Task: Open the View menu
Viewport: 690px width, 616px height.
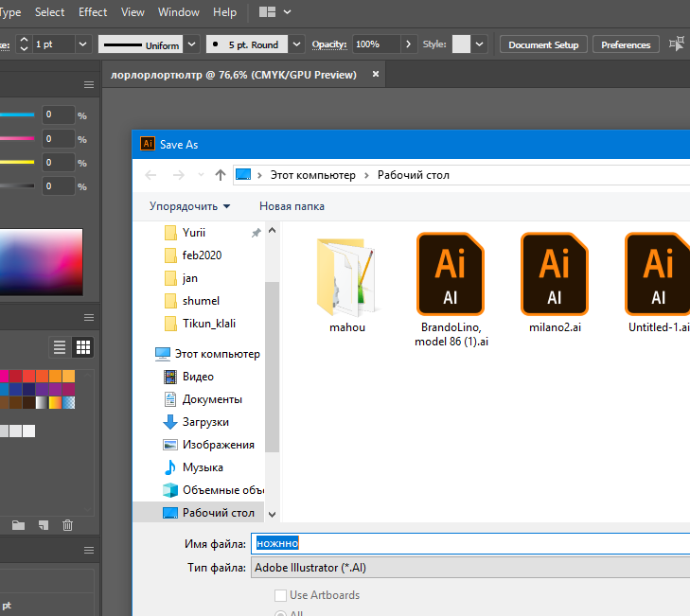Action: [133, 12]
